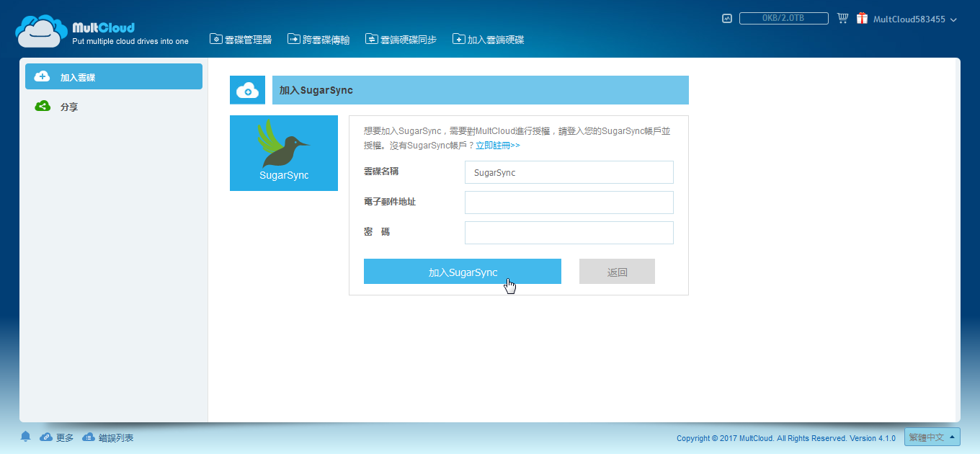Click the 0KB/2.0TB storage usage bar
Viewport: 980px width, 454px height.
click(x=784, y=19)
